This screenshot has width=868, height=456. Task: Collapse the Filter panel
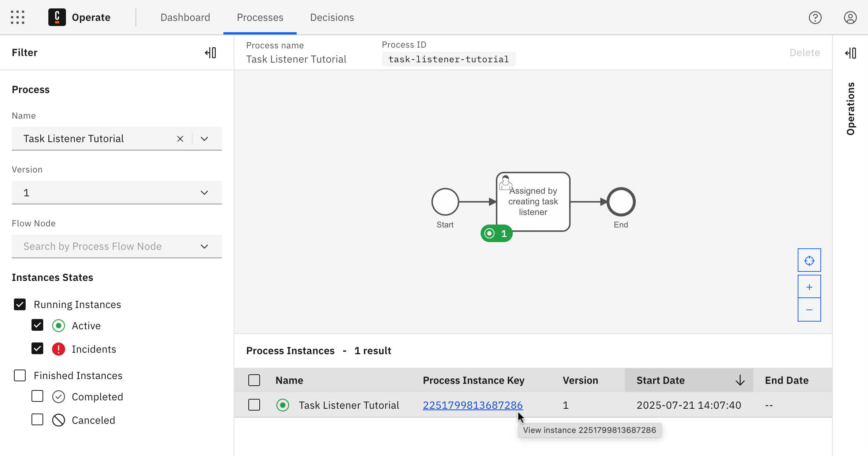click(211, 52)
